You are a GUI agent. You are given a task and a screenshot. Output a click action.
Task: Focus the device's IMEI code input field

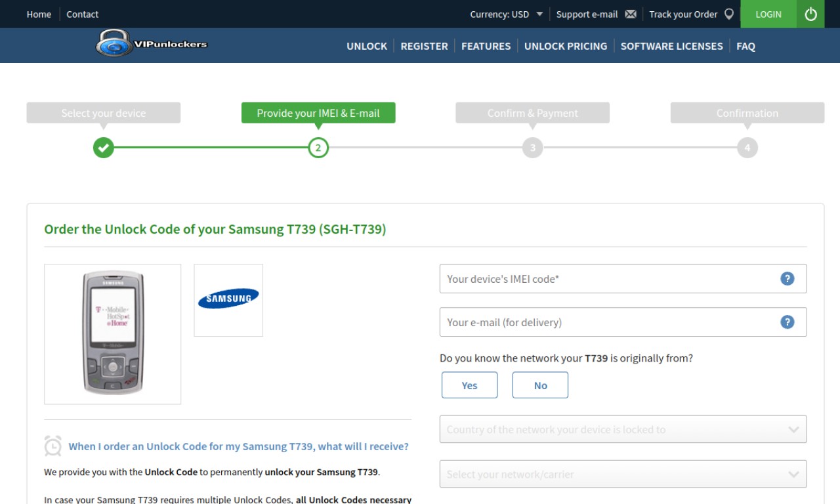623,278
